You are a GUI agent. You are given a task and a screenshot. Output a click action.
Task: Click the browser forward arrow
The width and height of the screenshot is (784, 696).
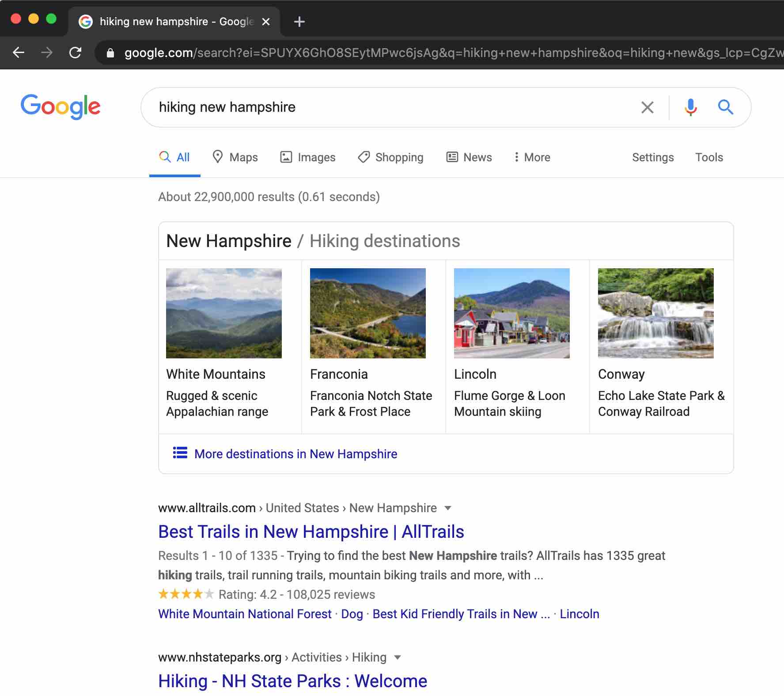click(47, 53)
